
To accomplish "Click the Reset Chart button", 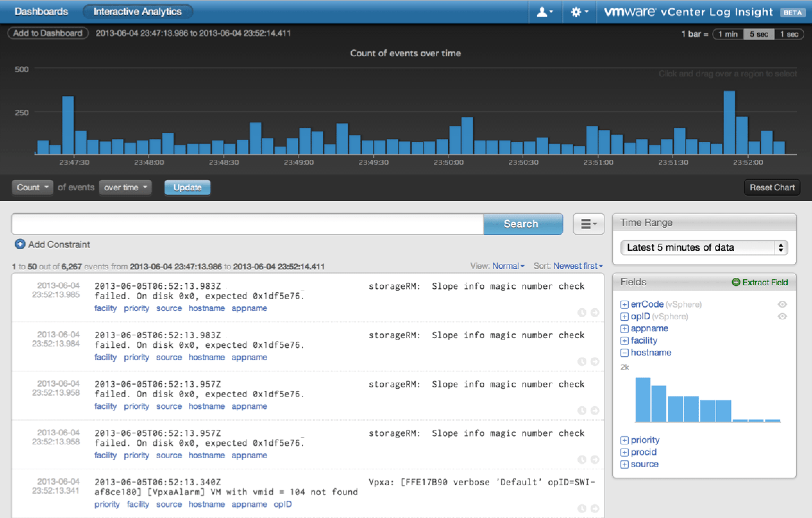I will [772, 187].
